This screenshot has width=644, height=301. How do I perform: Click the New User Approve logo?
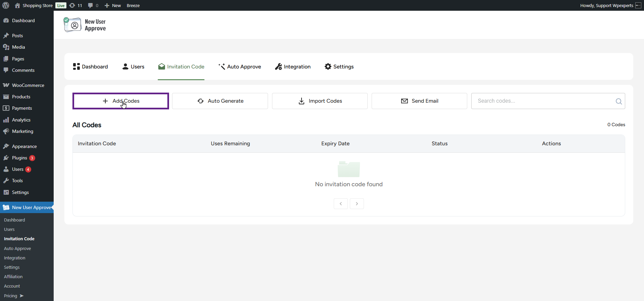(85, 25)
